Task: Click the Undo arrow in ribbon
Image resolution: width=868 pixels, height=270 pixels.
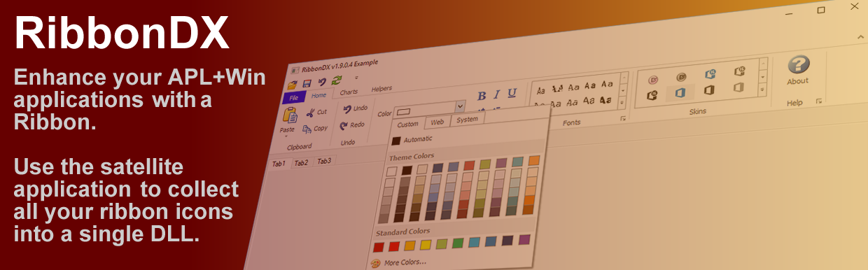Action: click(x=346, y=108)
